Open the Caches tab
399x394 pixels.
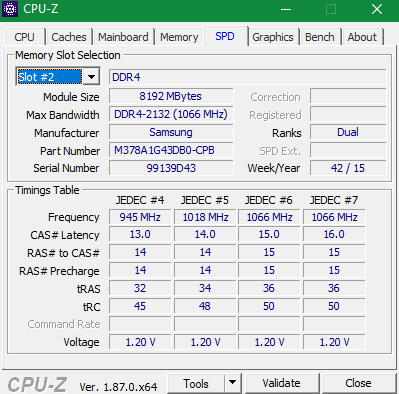pos(69,37)
